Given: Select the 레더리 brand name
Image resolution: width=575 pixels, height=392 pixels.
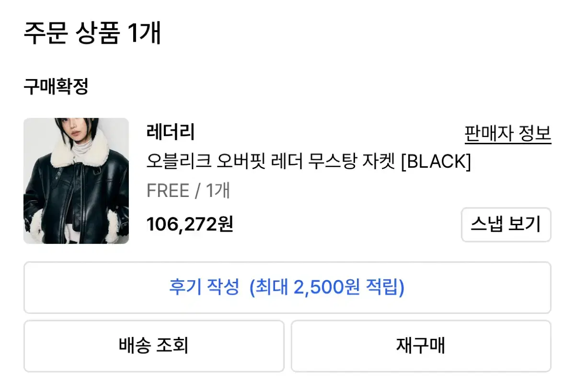Looking at the screenshot, I should click(x=171, y=132).
